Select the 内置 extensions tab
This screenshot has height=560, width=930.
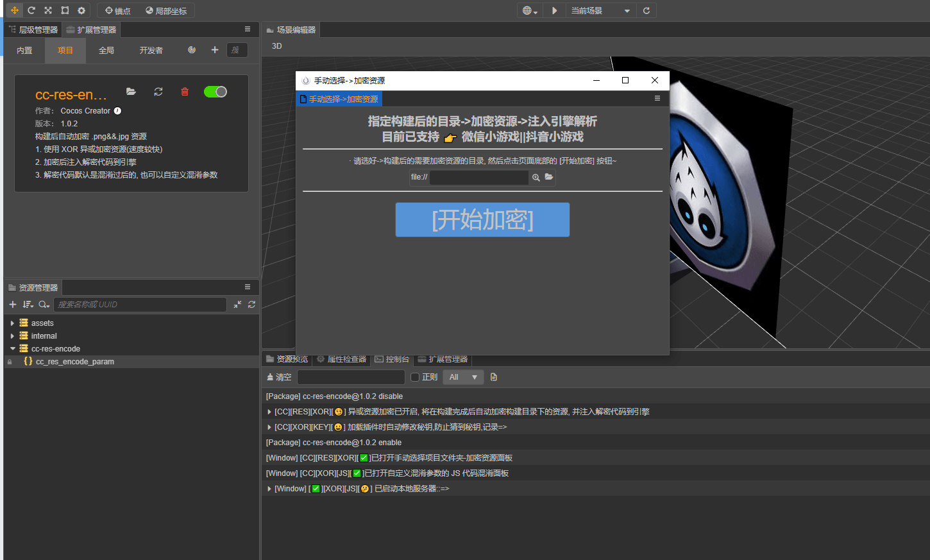point(24,50)
